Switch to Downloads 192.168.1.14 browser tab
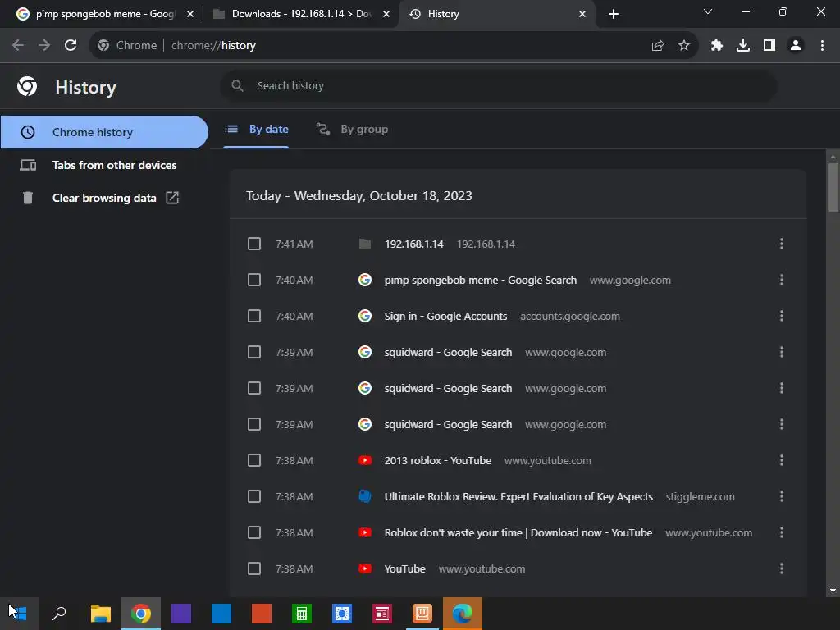Image resolution: width=840 pixels, height=630 pixels. click(x=300, y=14)
